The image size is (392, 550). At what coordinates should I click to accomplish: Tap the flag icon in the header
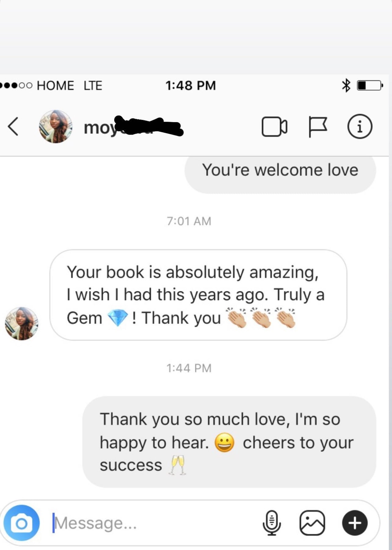pyautogui.click(x=318, y=127)
